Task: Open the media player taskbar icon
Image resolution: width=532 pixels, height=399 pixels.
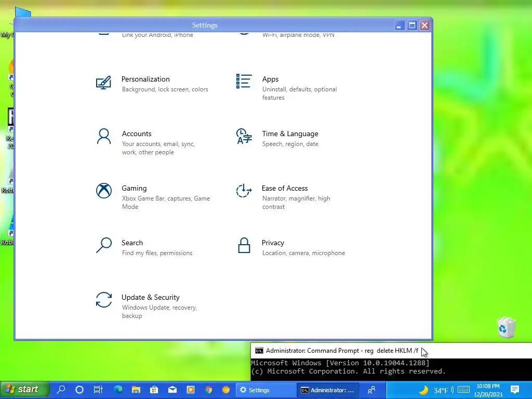Action: (x=191, y=390)
